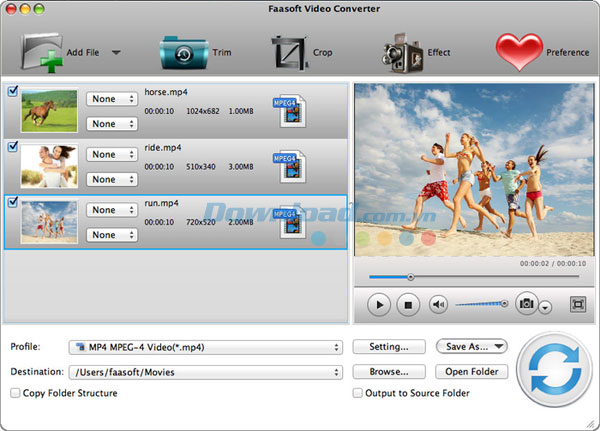The width and height of the screenshot is (600, 431).
Task: Click the 00:00:02 / 00:00:10 time display
Action: (553, 263)
